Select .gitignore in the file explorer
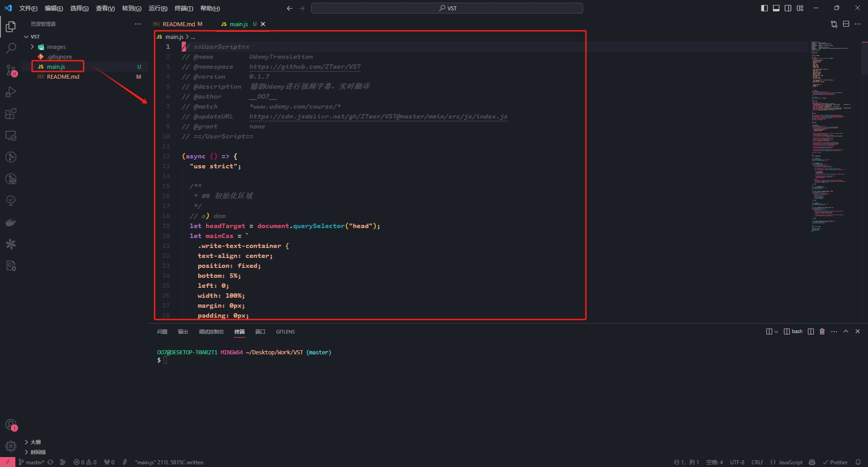Viewport: 868px width, 467px height. [x=59, y=57]
